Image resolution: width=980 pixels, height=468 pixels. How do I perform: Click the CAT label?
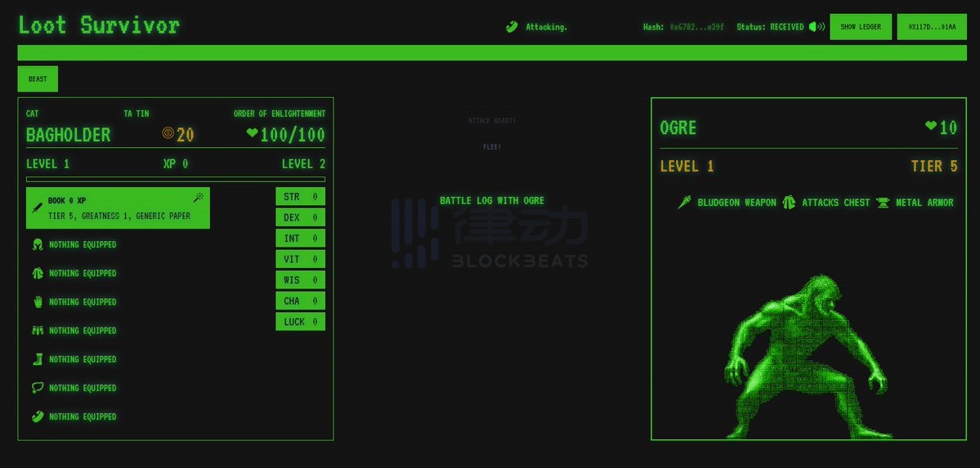tap(33, 114)
